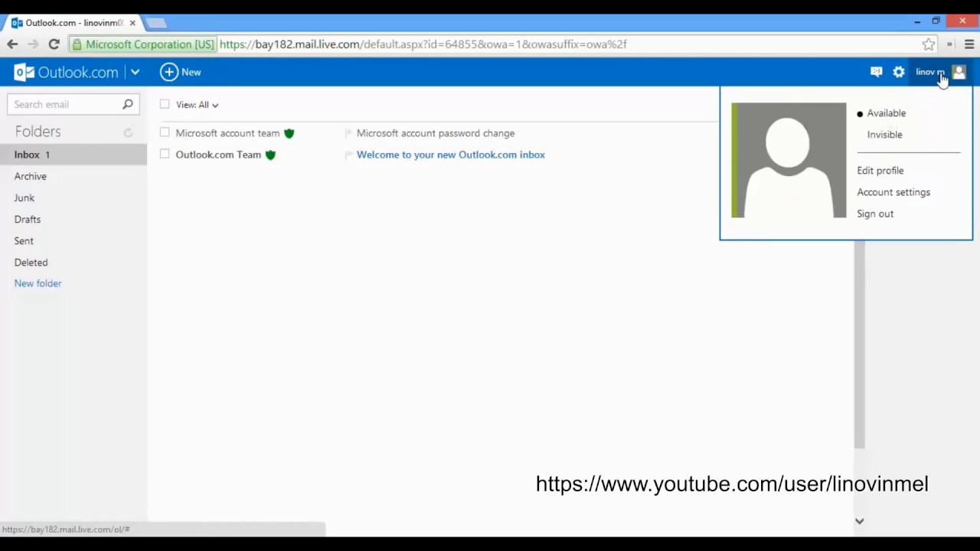Set status to Invisible
This screenshot has height=551, width=980.
(x=884, y=135)
